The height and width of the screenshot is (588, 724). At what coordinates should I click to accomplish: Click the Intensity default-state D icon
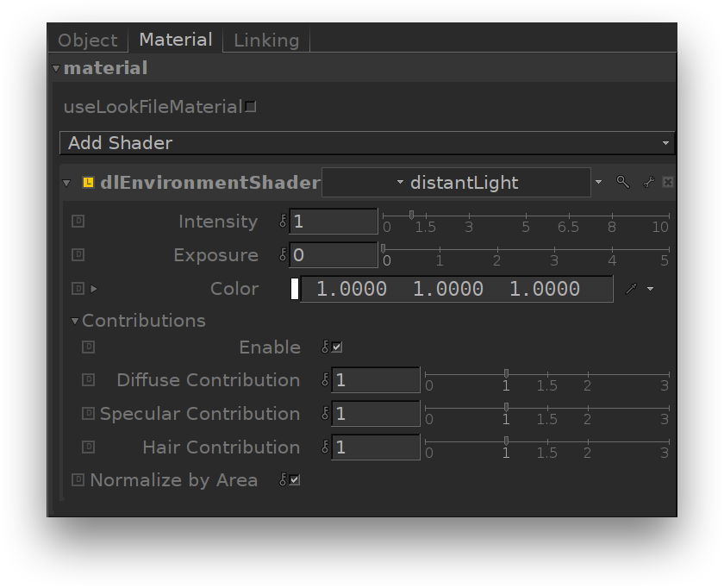click(78, 222)
